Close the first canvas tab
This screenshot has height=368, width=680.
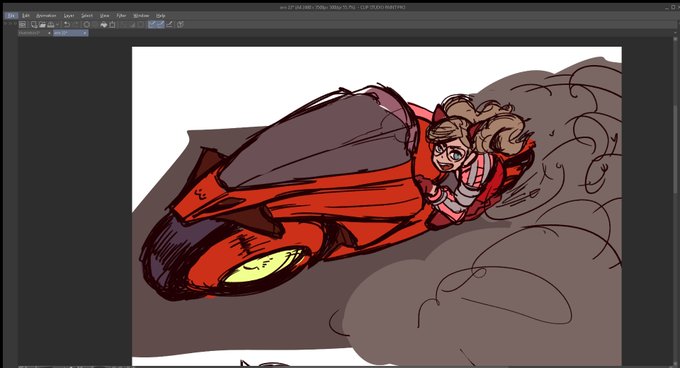[49, 33]
